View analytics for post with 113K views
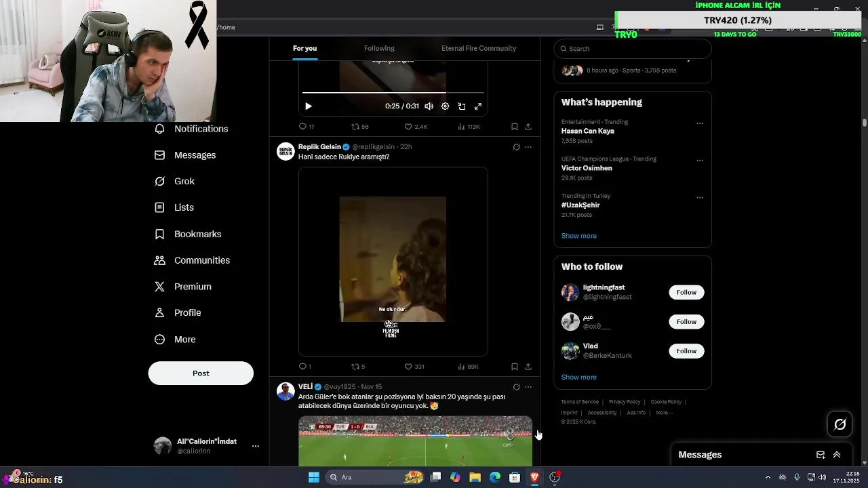The height and width of the screenshot is (488, 868). click(469, 127)
